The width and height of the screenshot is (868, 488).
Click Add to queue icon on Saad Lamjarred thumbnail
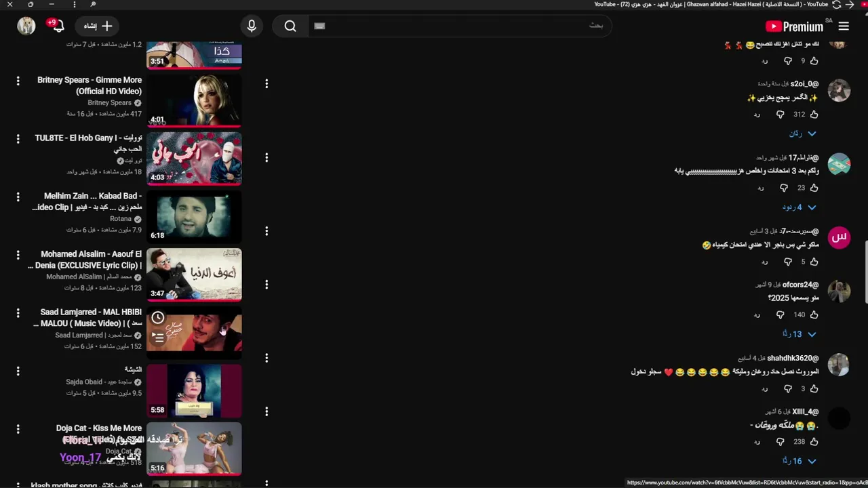158,337
